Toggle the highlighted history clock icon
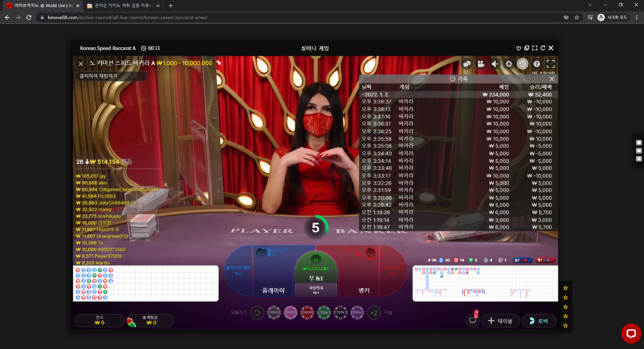 [522, 64]
